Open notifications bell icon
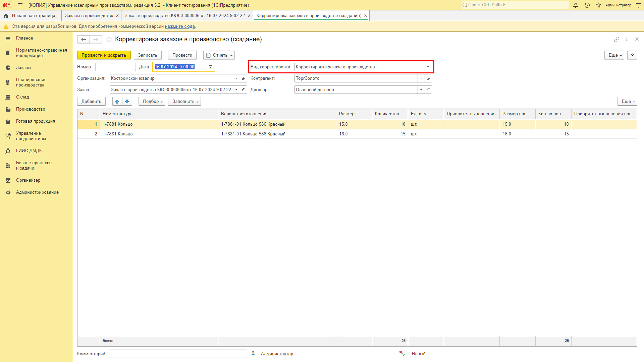 (x=576, y=5)
